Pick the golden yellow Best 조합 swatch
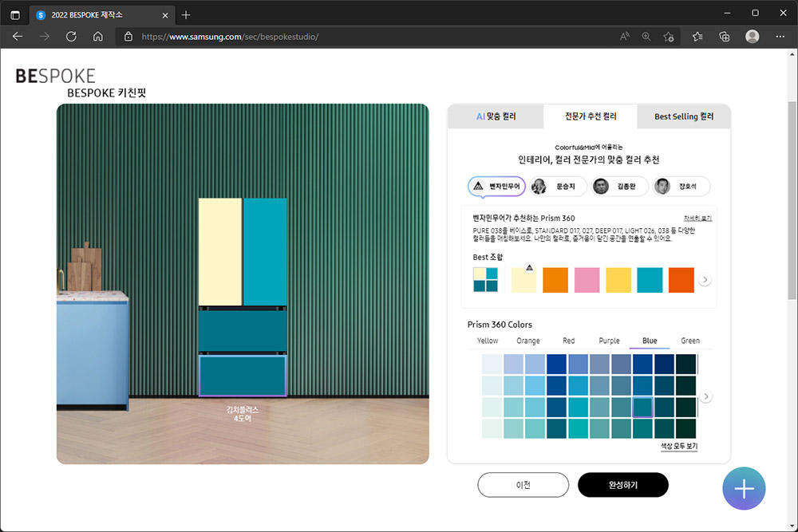Screen dimensions: 798x532 [x=618, y=280]
